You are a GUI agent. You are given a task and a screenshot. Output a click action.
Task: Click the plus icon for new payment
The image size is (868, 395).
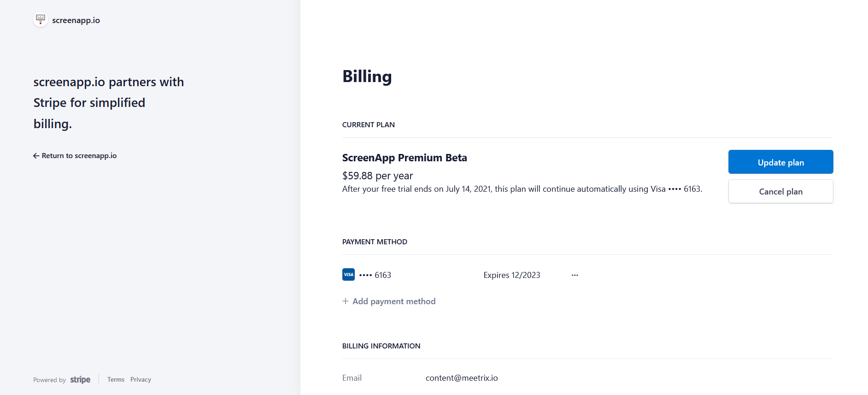coord(346,301)
